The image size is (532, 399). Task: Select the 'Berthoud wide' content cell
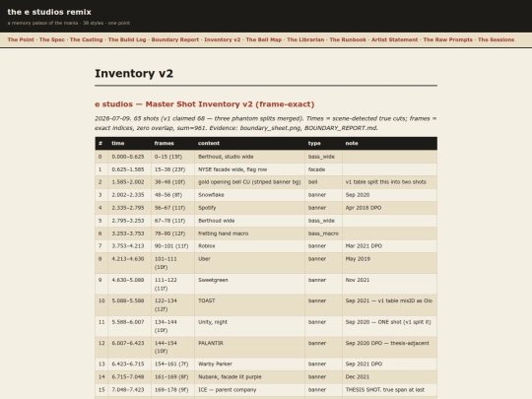coord(249,221)
